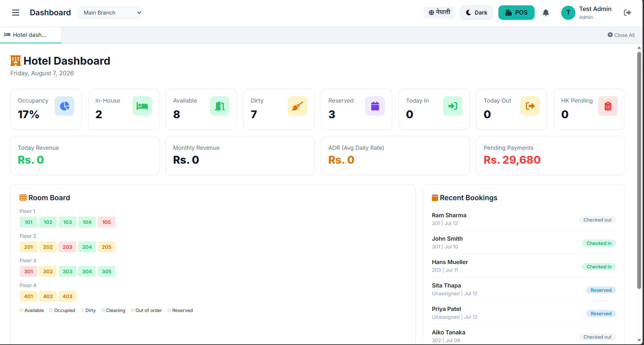Click the In-House bed icon
Screen dimensions: 644x345
click(x=142, y=106)
